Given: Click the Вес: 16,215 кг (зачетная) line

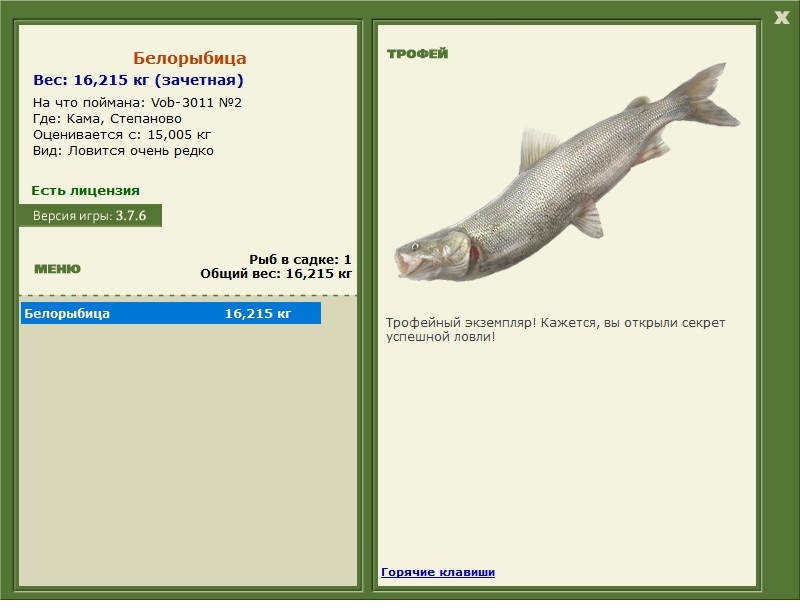Looking at the screenshot, I should tap(138, 80).
